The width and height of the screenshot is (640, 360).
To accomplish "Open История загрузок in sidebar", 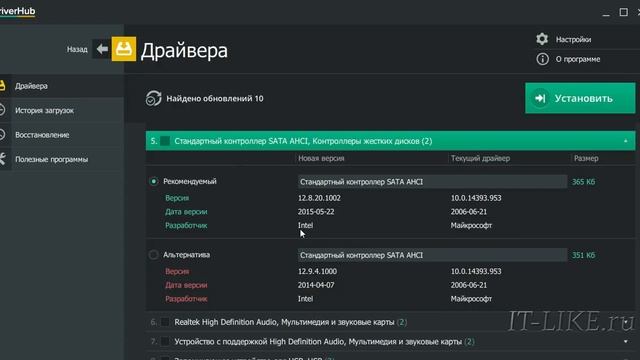I will 62,111.
